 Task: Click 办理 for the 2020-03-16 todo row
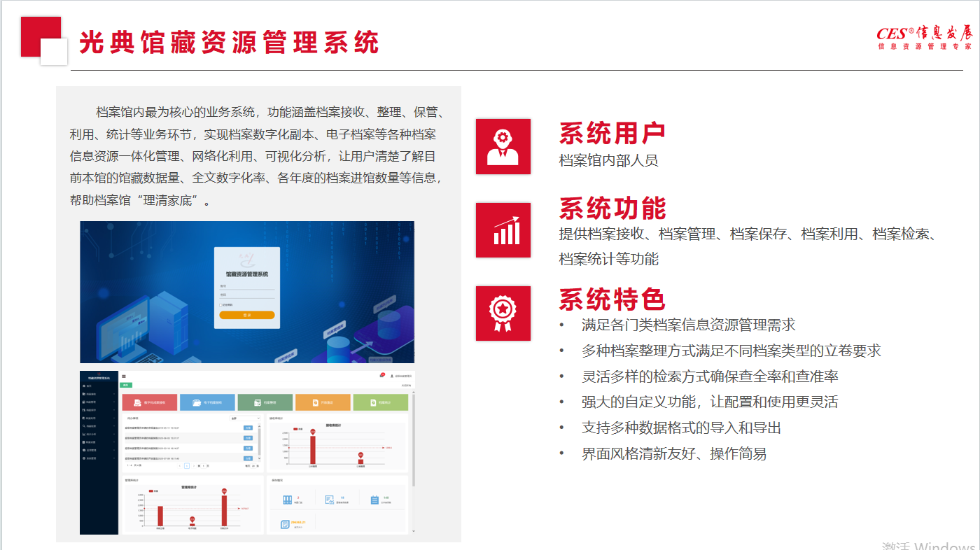click(x=248, y=448)
